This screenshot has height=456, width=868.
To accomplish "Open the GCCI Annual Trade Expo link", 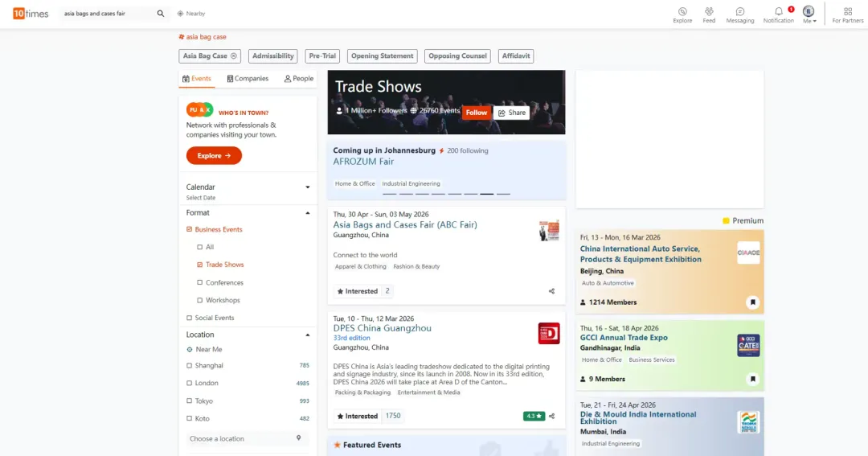I will (624, 338).
